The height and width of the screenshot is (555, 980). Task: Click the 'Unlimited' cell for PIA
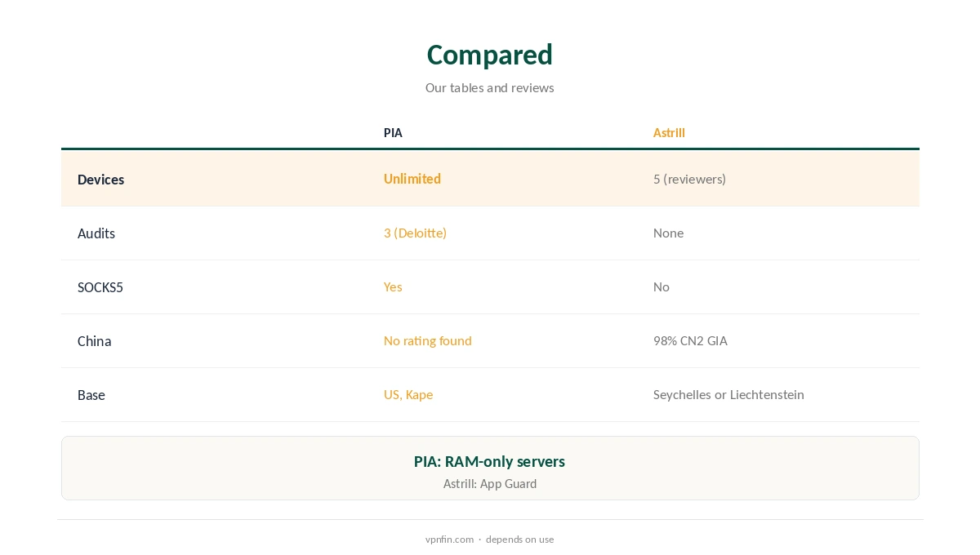coord(412,179)
